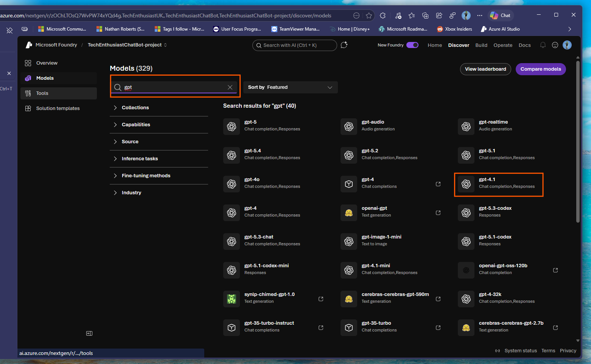The image size is (591, 364).
Task: Add this page to browser favorites star
Action: tap(369, 15)
